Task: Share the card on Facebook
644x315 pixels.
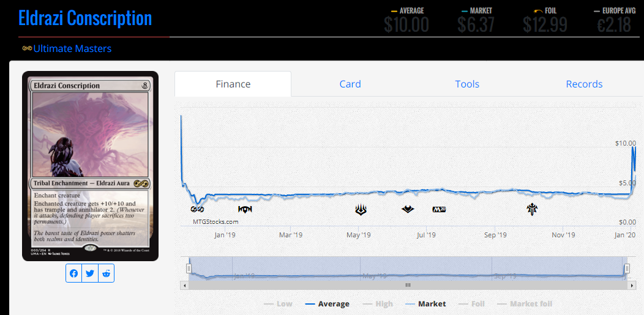Action: coord(74,273)
